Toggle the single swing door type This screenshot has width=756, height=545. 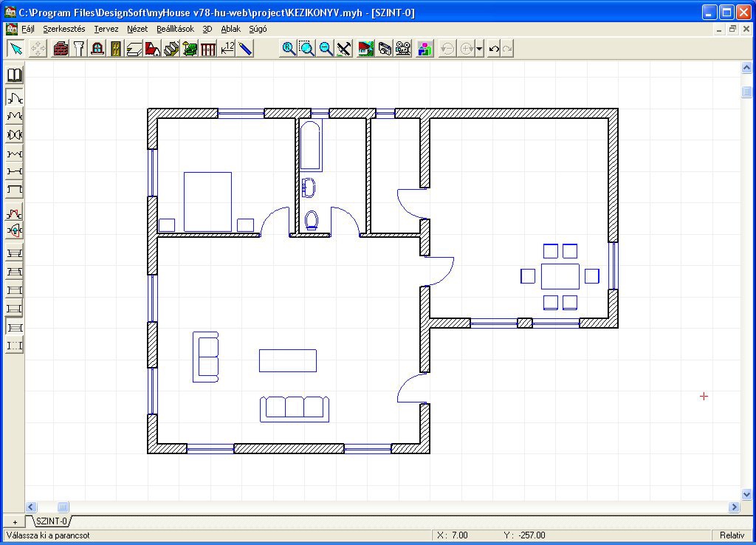pyautogui.click(x=15, y=98)
